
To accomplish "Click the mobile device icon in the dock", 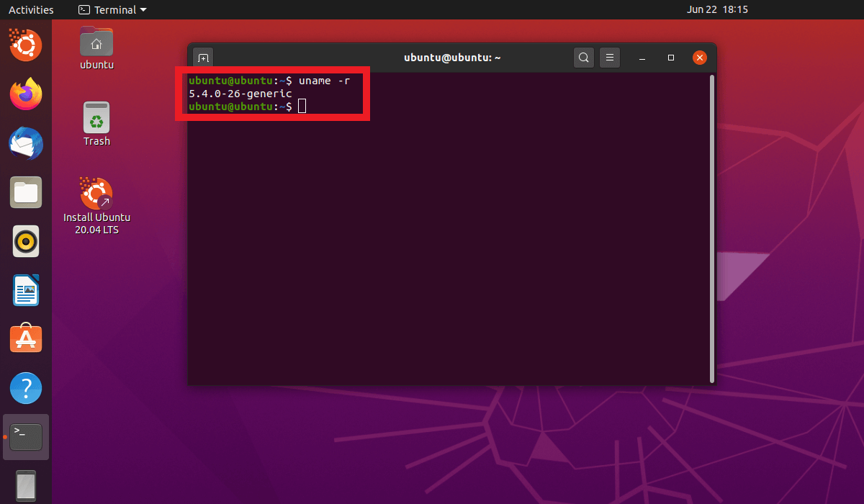I will coord(26,486).
